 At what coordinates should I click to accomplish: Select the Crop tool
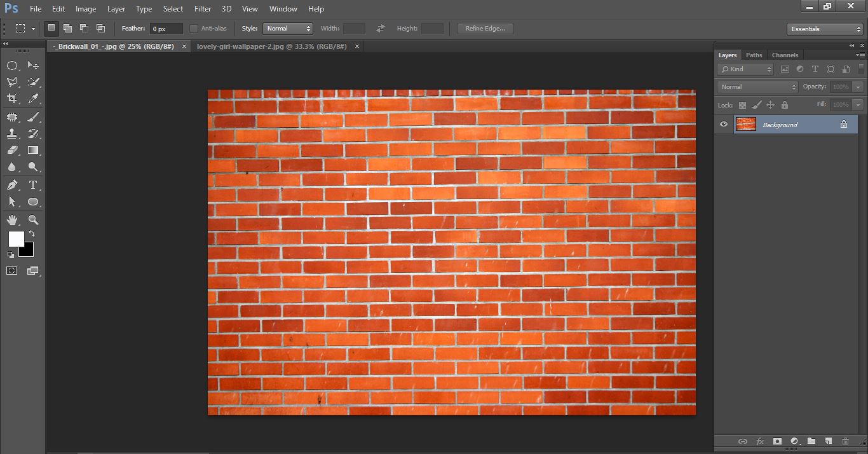(13, 99)
